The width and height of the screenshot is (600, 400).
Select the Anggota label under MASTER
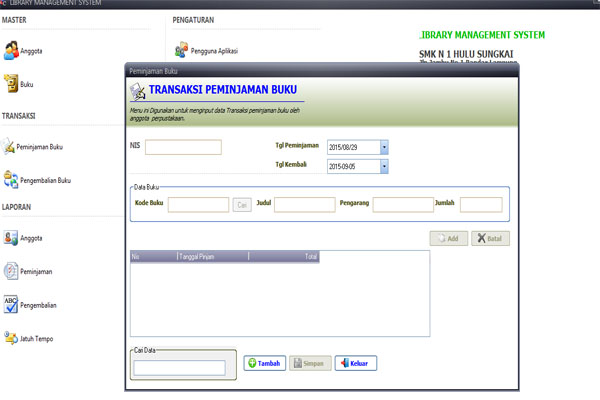point(31,51)
